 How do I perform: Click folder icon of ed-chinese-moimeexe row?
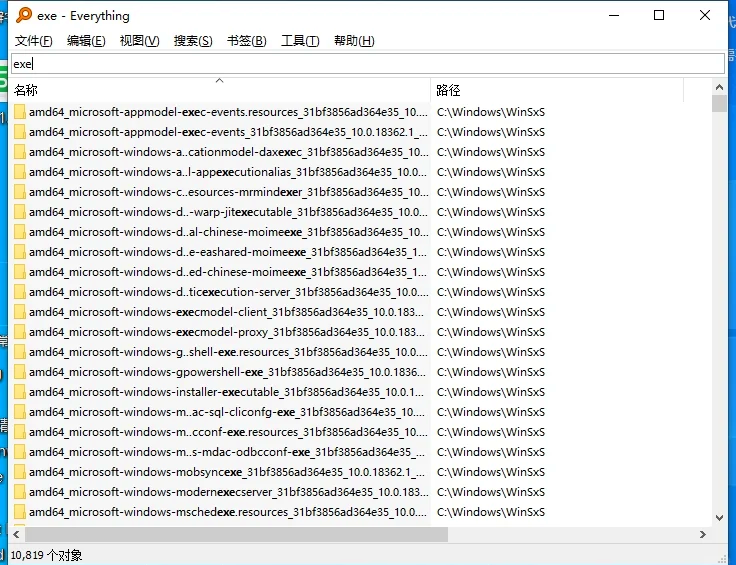pyautogui.click(x=20, y=272)
